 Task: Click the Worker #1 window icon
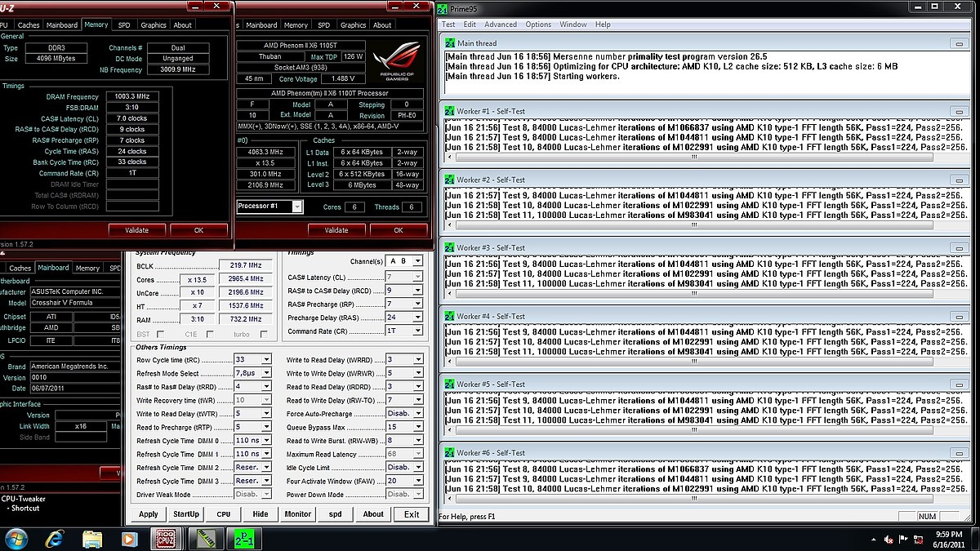449,111
